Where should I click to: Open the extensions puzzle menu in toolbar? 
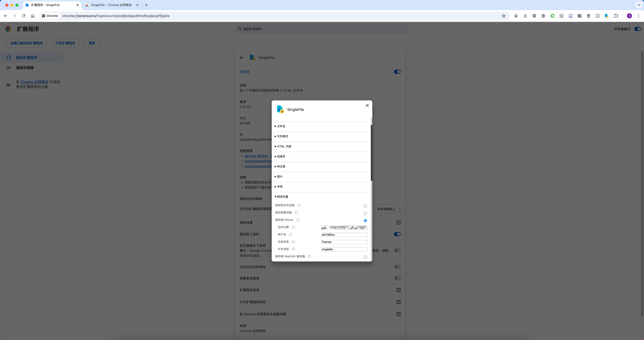[x=616, y=16]
